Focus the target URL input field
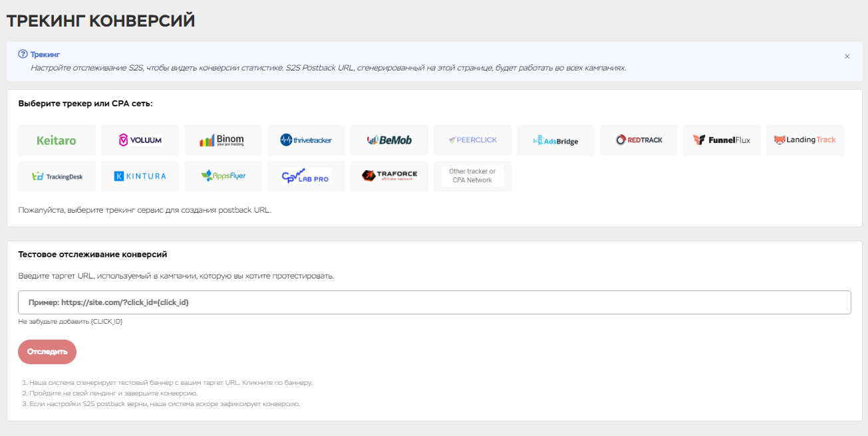Screen dimensions: 868x436 [434, 302]
